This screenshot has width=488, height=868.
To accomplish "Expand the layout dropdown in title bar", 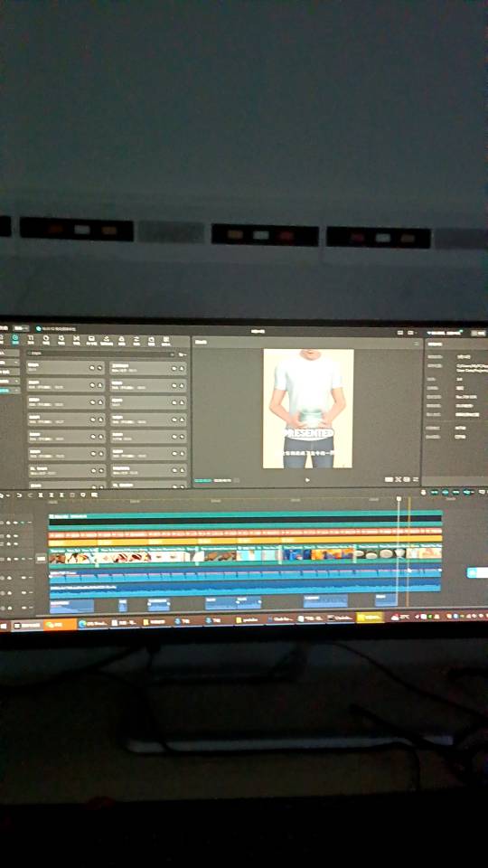I will point(411,333).
